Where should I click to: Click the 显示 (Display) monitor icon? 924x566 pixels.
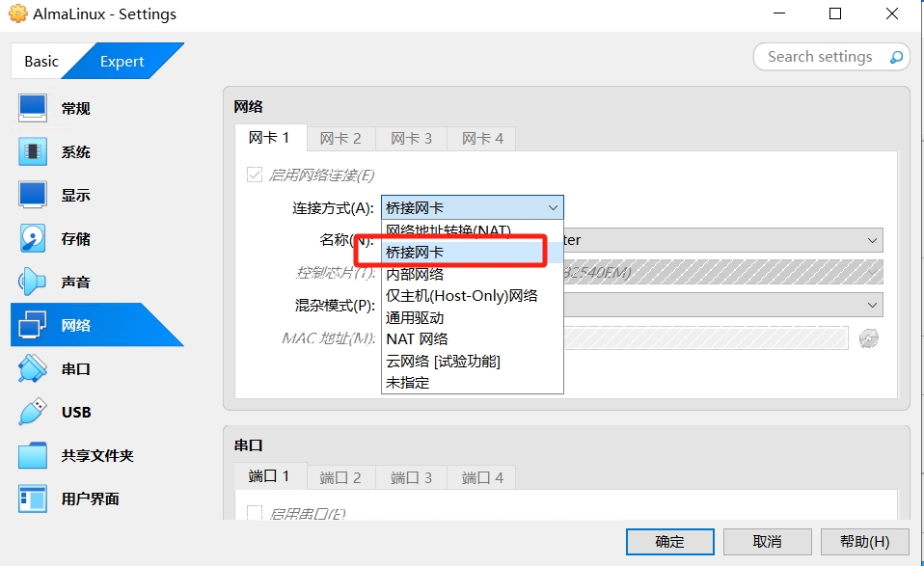(33, 195)
